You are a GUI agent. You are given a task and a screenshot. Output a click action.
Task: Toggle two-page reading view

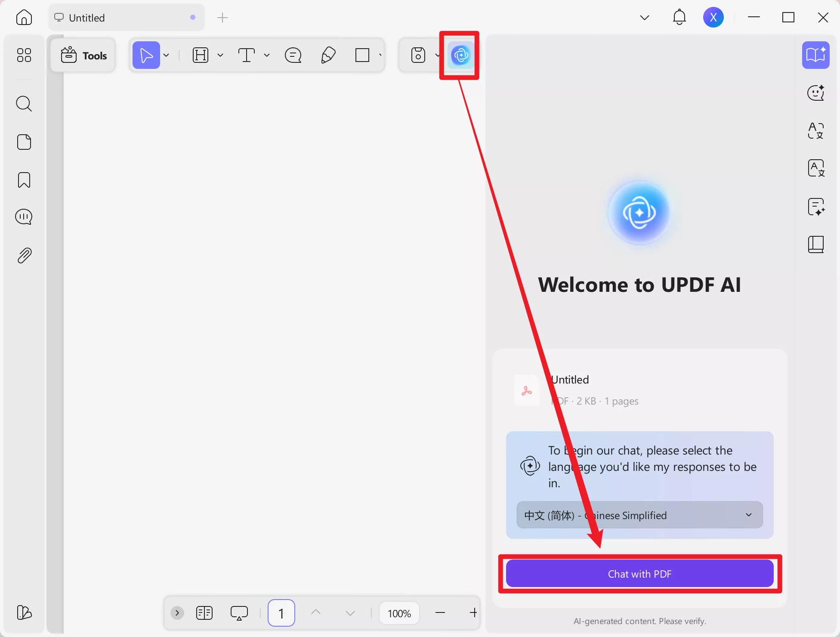tap(204, 612)
